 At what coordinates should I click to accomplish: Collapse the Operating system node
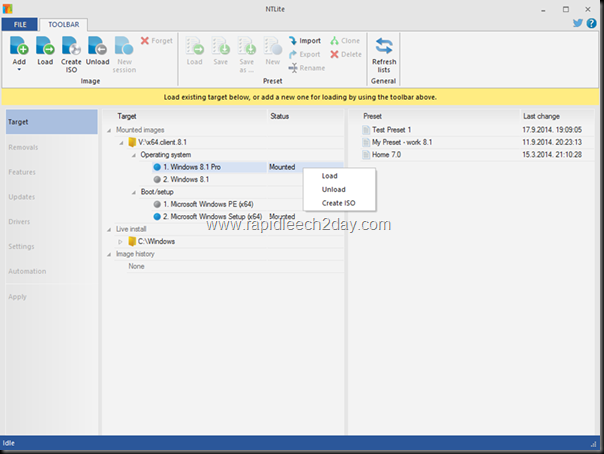coord(134,155)
